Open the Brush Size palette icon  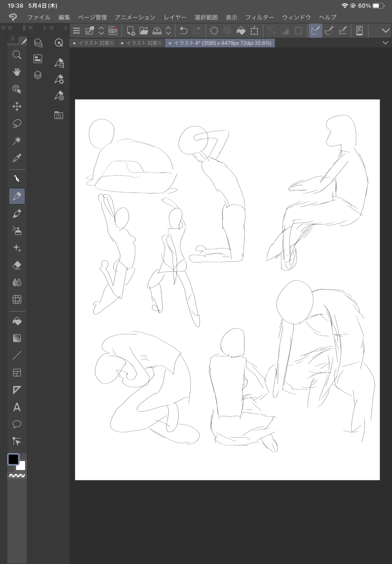59,96
